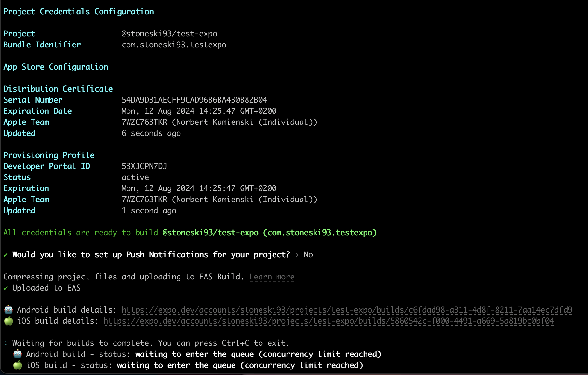The height and width of the screenshot is (375, 588).
Task: Click the Android robot icon beside build details
Action: [x=8, y=310]
